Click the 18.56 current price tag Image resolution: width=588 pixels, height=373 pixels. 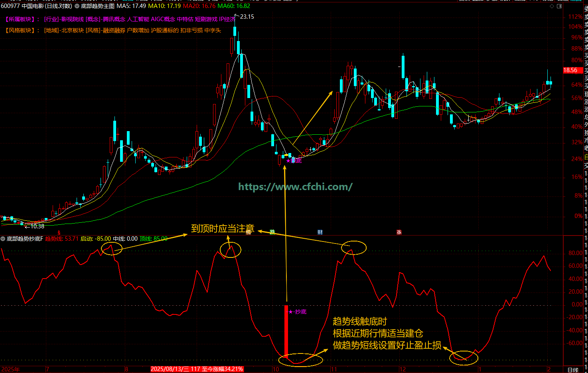pyautogui.click(x=572, y=70)
